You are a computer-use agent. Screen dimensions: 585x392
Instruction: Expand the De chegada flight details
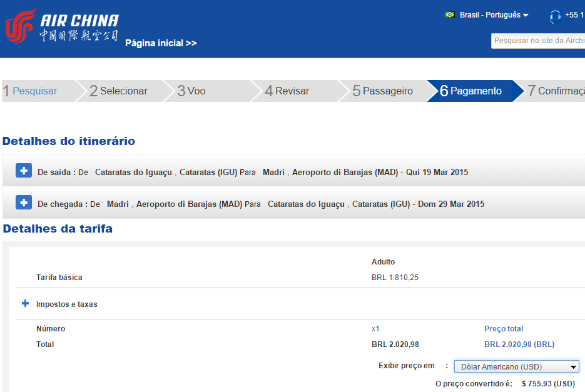(24, 203)
